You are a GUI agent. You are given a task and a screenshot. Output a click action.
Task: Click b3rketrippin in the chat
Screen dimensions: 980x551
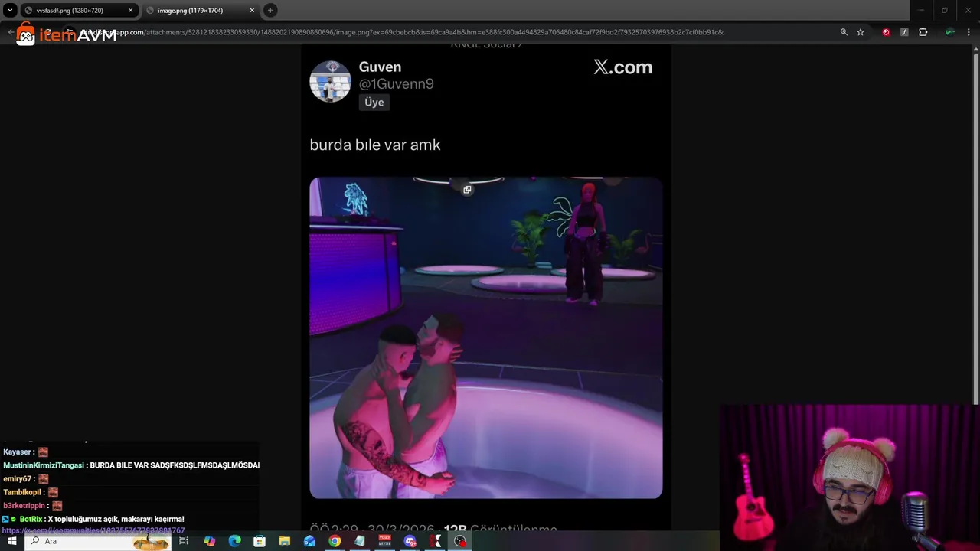tap(24, 506)
